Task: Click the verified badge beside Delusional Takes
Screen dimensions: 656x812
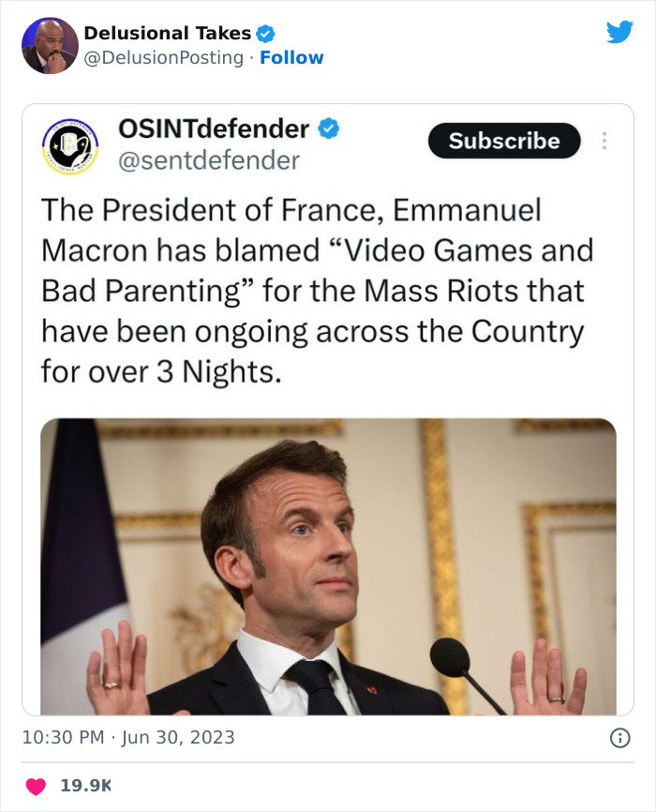Action: (x=265, y=34)
